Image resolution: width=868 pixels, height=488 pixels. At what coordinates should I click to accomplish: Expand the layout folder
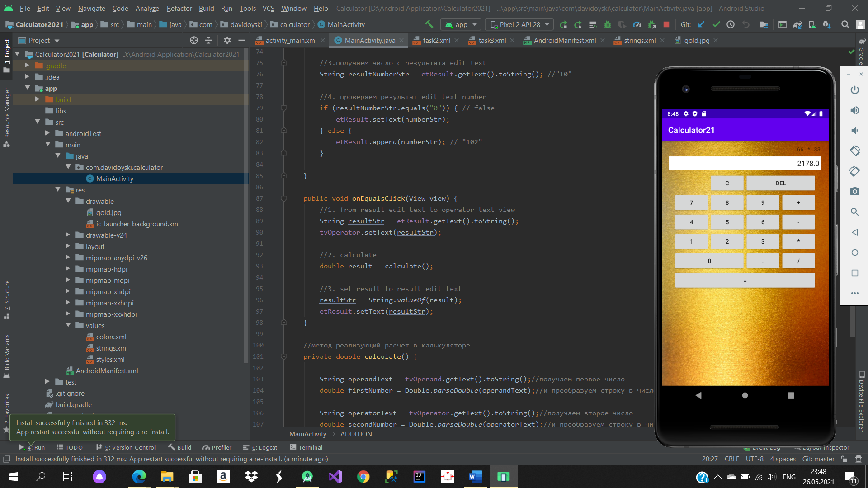coord(68,246)
